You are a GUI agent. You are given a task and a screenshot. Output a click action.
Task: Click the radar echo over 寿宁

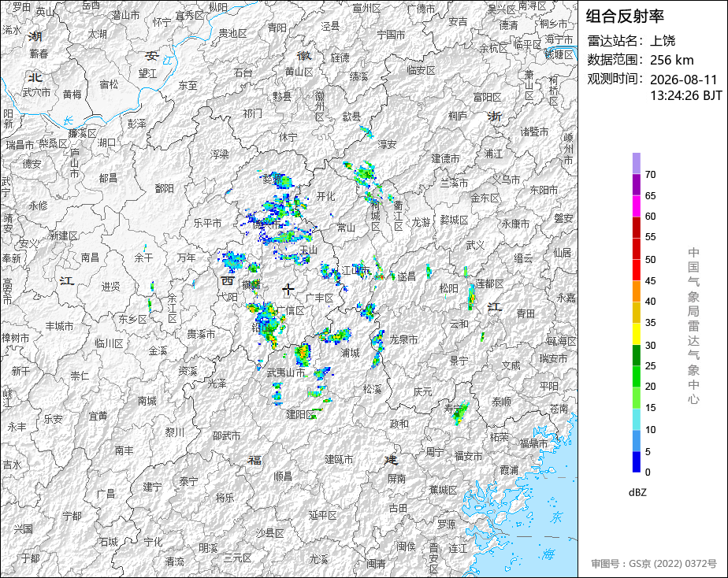[x=460, y=413]
